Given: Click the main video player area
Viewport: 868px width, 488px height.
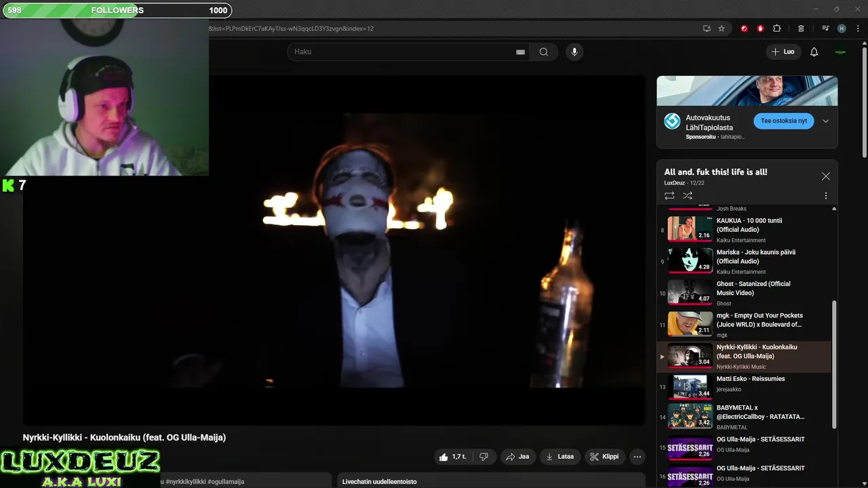Looking at the screenshot, I should 334,251.
